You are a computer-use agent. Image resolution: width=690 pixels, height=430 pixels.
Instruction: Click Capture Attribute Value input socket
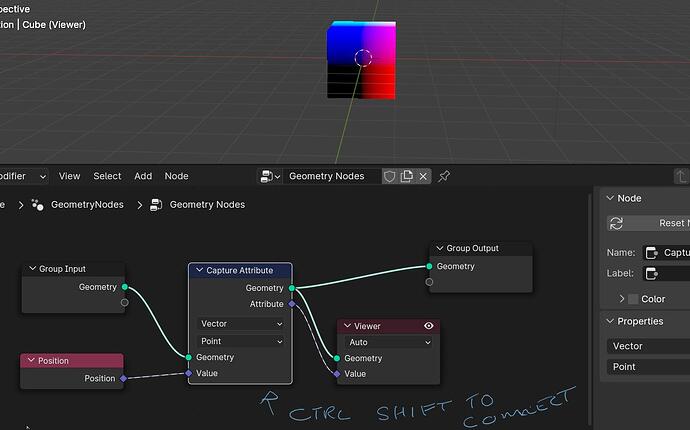coord(189,373)
